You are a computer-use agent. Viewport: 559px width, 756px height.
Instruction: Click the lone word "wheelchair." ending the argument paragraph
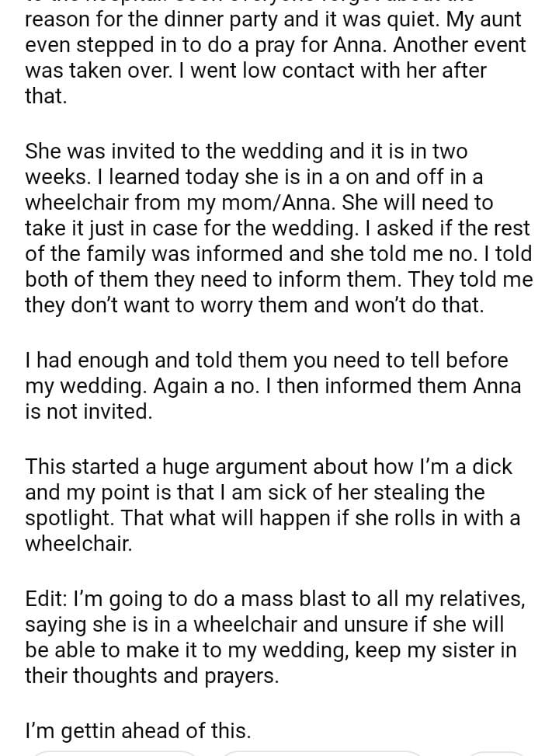pos(78,544)
